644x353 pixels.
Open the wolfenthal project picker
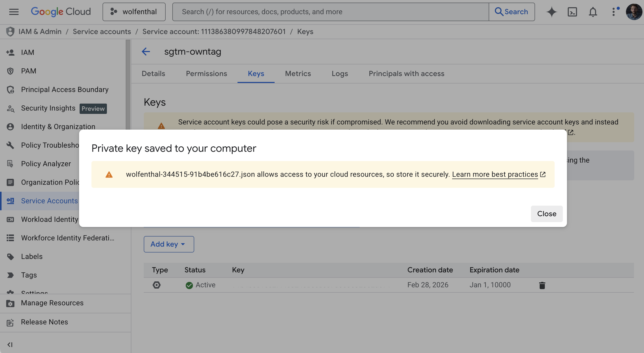pyautogui.click(x=134, y=12)
